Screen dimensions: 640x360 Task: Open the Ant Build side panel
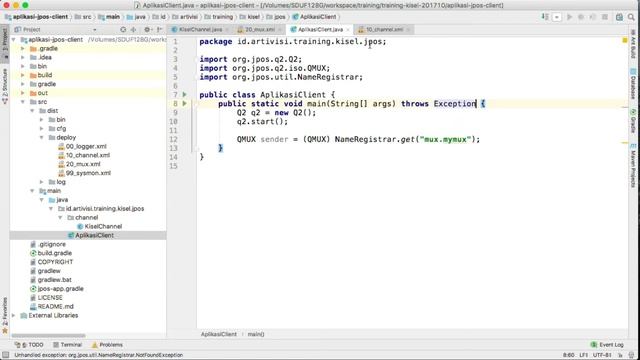click(x=633, y=45)
